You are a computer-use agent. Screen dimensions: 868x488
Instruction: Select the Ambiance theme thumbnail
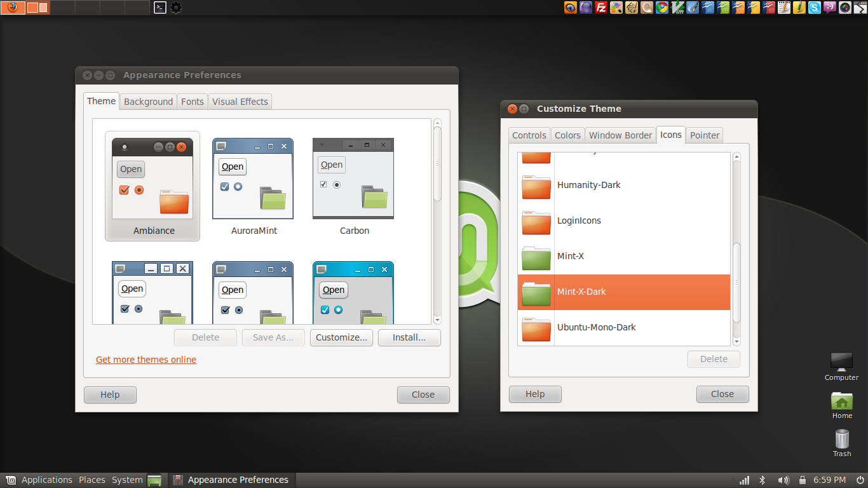pos(153,186)
